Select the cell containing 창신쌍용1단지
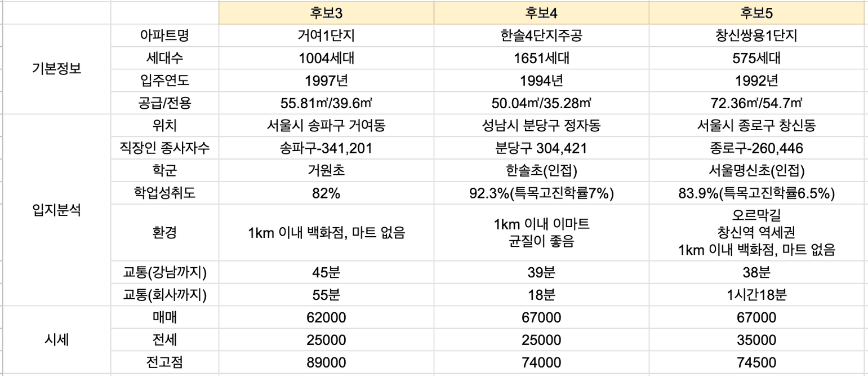 pos(756,36)
